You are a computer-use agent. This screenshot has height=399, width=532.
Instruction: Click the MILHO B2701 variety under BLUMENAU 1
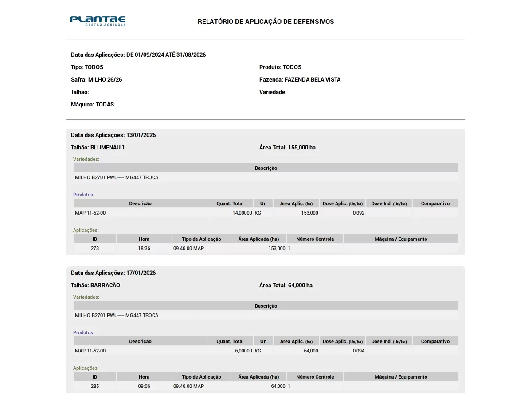(x=117, y=177)
